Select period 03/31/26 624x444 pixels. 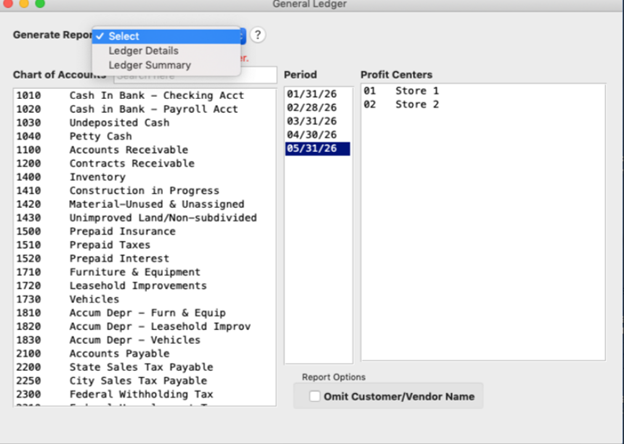pos(318,121)
